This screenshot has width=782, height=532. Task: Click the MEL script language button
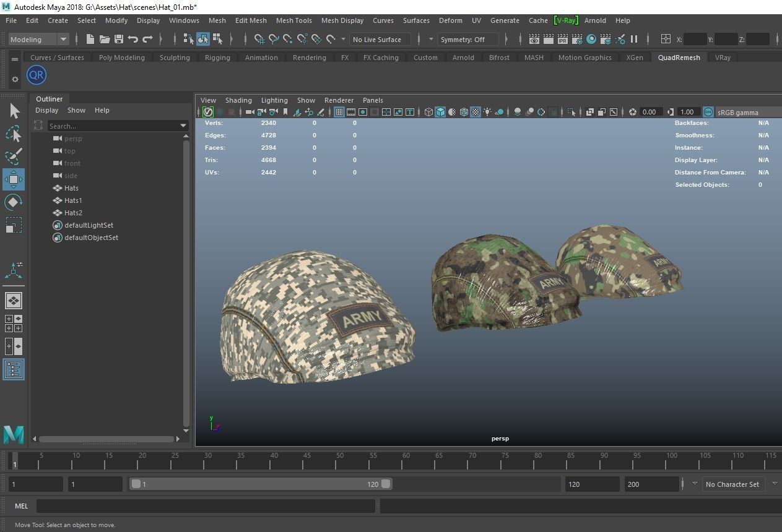tap(21, 506)
